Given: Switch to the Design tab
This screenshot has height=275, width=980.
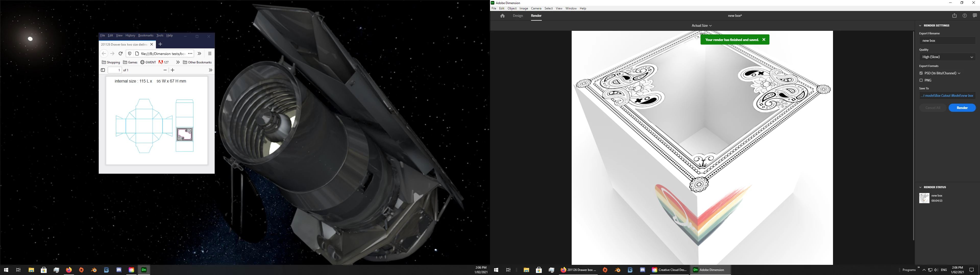Looking at the screenshot, I should pos(518,16).
